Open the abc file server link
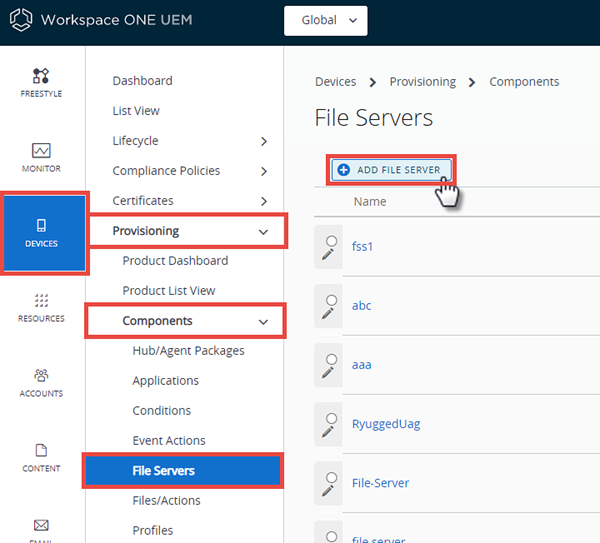Screen dimensions: 600x543 [362, 305]
